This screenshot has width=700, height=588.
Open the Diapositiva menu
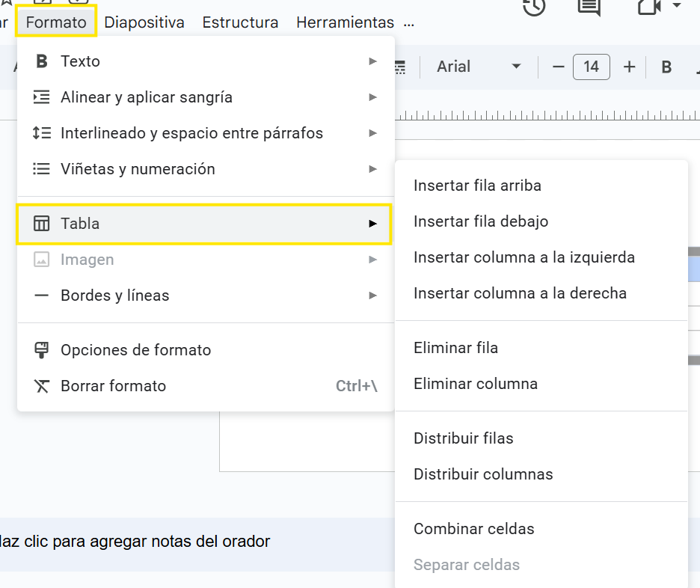coord(144,22)
